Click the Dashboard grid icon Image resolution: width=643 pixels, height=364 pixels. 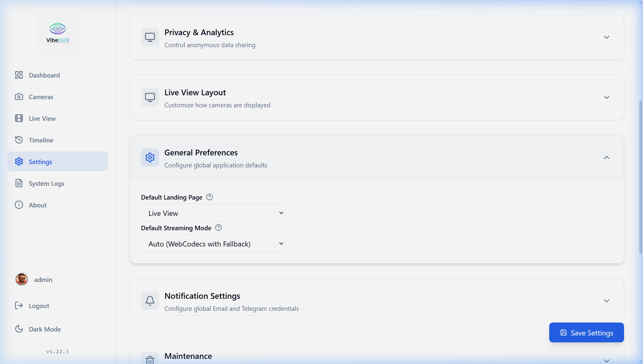tap(19, 75)
